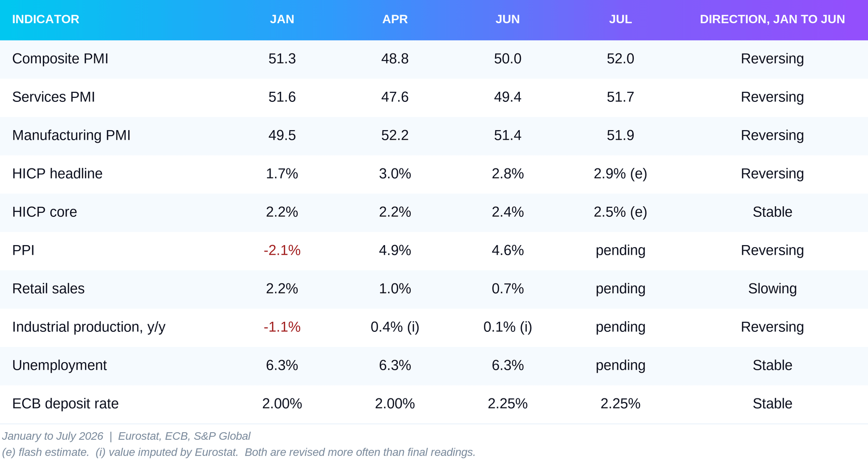Select the HICP core Stable cell
The image size is (868, 466).
pos(772,212)
